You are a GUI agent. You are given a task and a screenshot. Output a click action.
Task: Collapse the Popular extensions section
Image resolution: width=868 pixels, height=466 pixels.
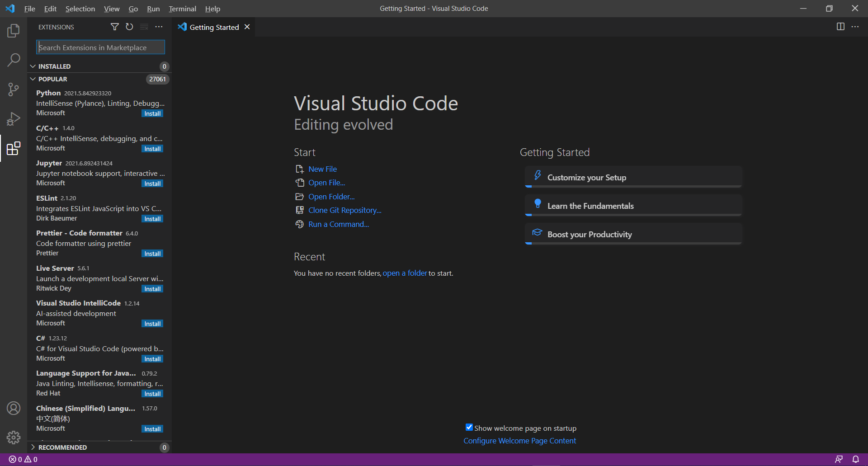pos(99,79)
